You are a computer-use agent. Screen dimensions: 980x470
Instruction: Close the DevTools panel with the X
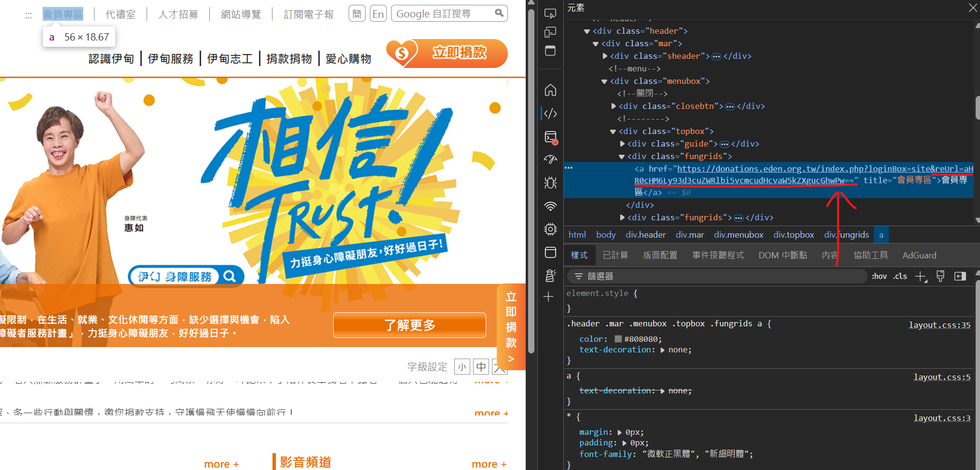[x=973, y=8]
